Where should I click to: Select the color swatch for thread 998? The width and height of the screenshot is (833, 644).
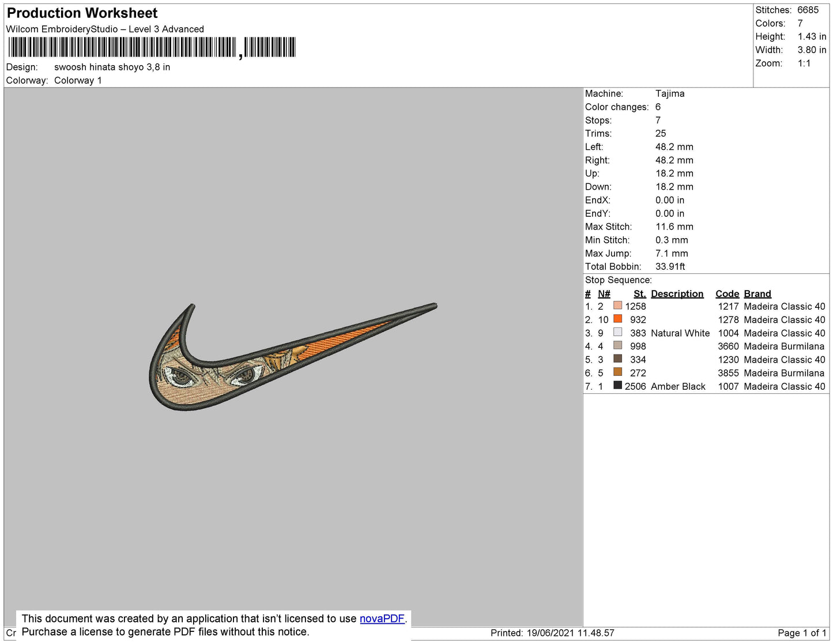click(x=617, y=345)
